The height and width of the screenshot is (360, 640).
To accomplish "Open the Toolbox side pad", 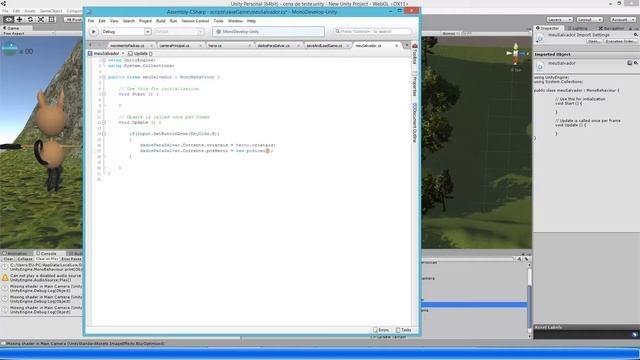I will 415,54.
